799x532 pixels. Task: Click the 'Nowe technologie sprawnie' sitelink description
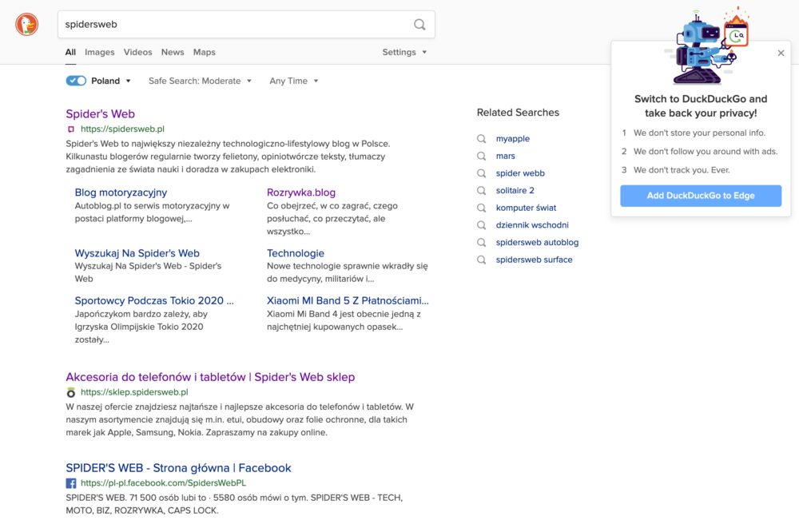click(347, 272)
